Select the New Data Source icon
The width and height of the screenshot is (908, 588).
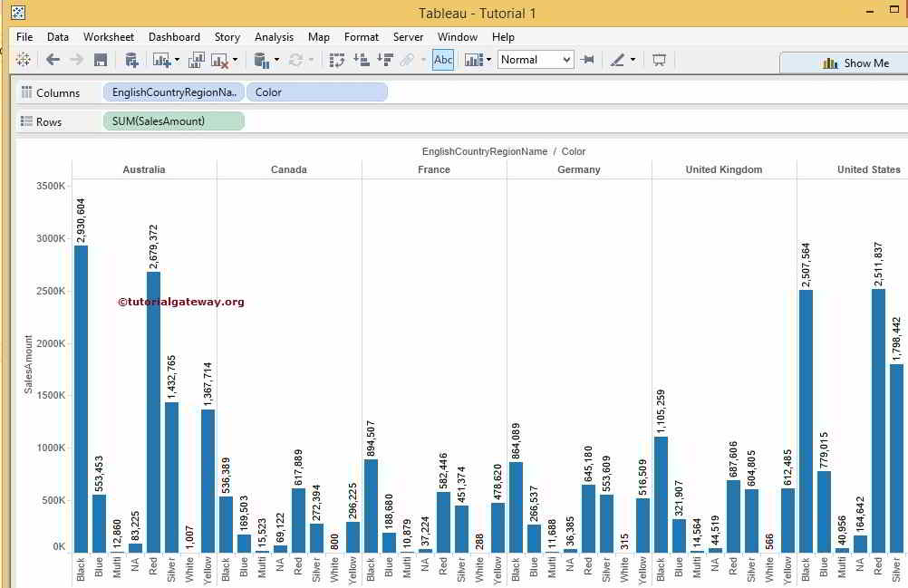132,62
